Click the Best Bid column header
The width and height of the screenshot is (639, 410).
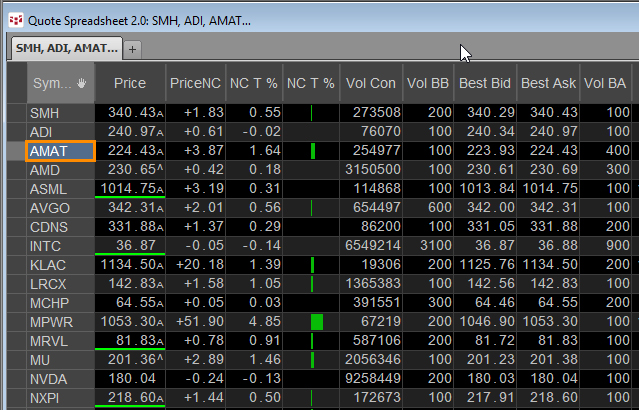pyautogui.click(x=486, y=83)
